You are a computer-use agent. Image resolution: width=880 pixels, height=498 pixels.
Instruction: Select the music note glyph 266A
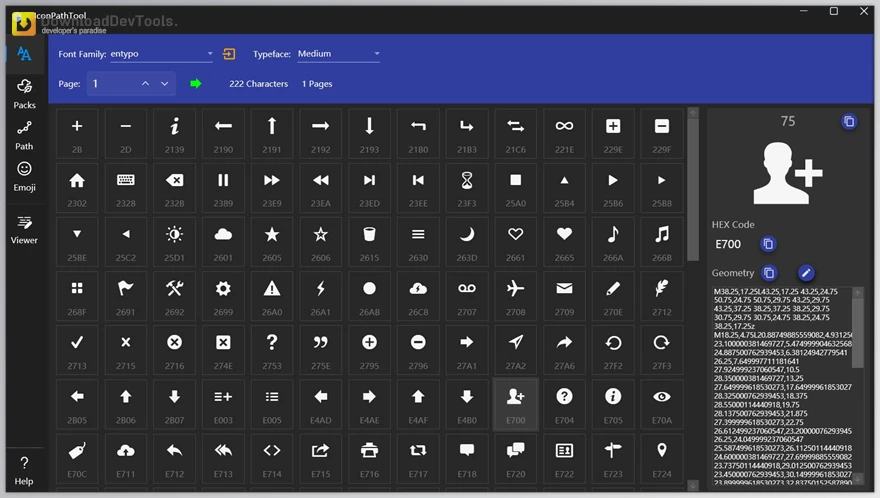click(x=612, y=241)
